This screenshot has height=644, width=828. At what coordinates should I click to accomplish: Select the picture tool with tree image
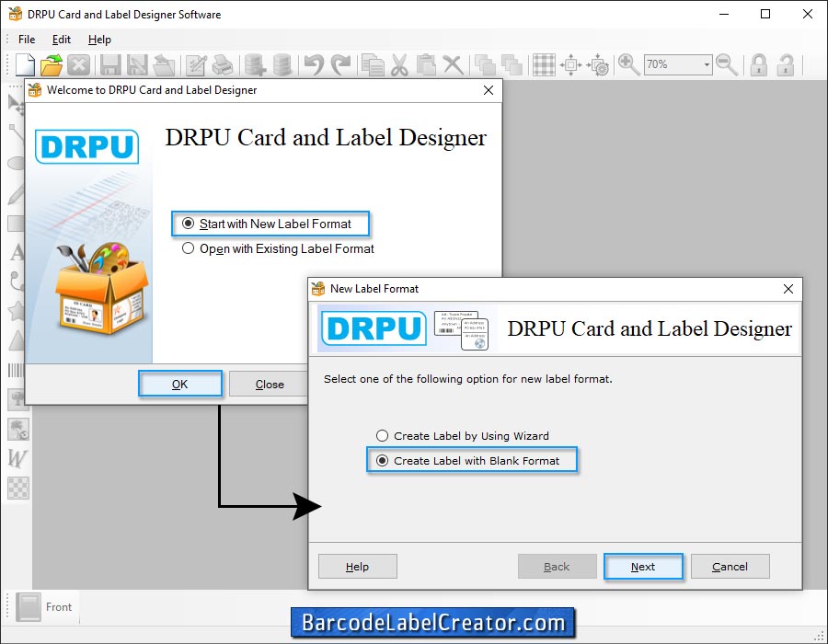pyautogui.click(x=18, y=399)
